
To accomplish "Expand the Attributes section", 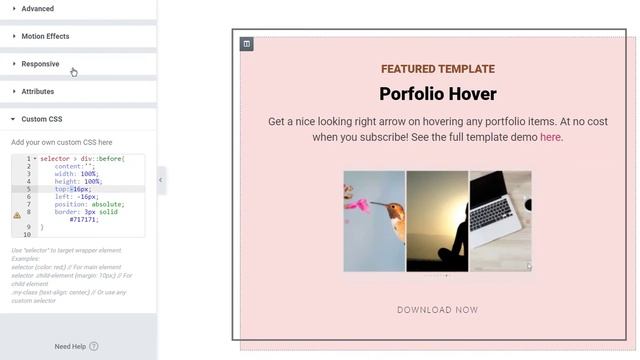I will (78, 91).
